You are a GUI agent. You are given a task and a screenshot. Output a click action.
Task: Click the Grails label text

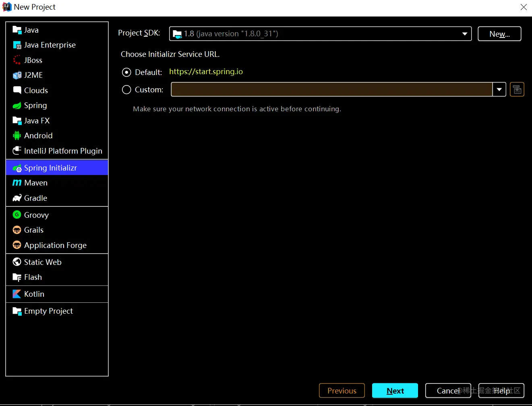tap(34, 230)
